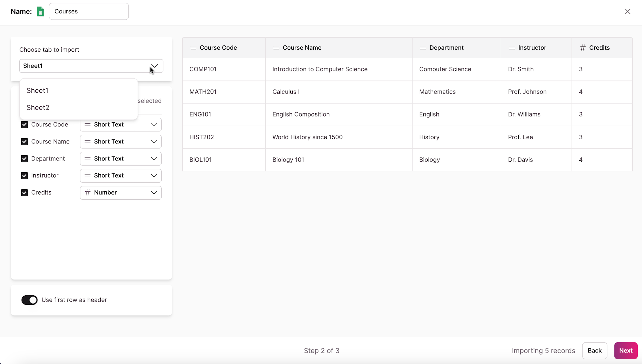Click the Importing 5 records status
The width and height of the screenshot is (642, 364).
(x=543, y=351)
